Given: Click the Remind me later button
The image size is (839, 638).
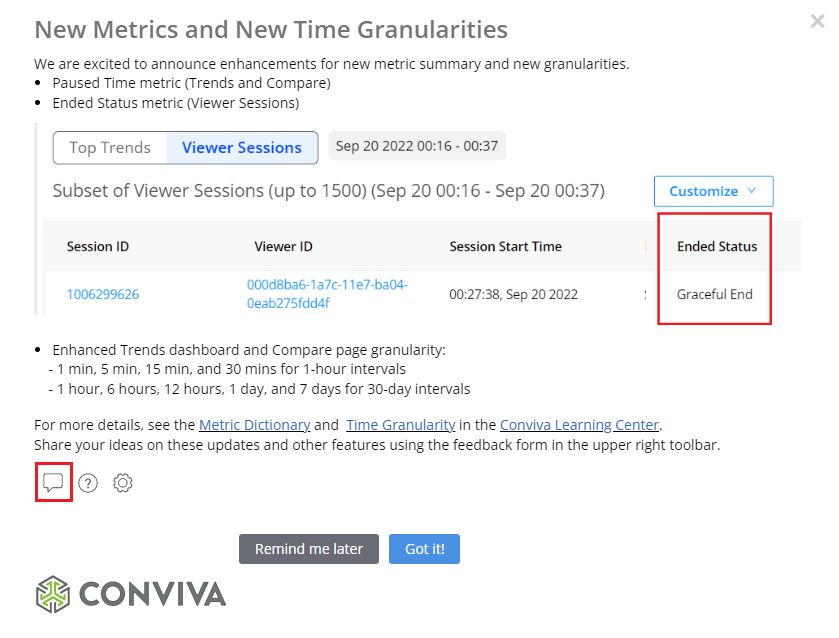Looking at the screenshot, I should click(309, 549).
